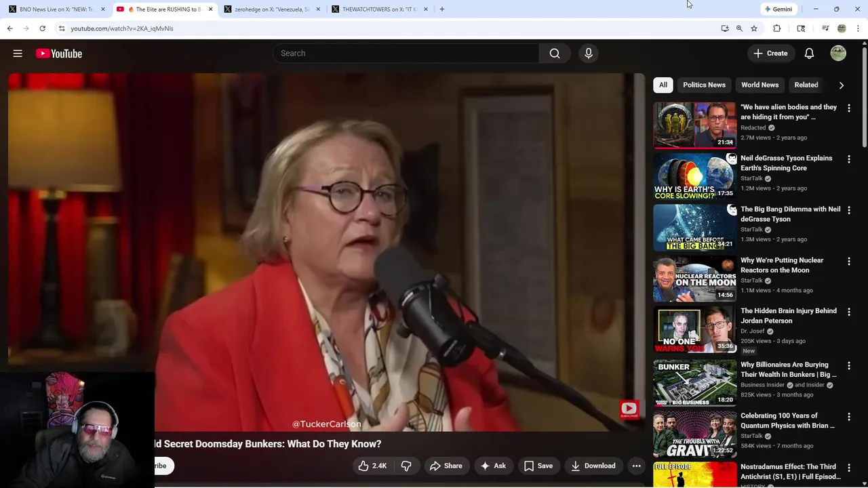This screenshot has width=868, height=488.
Task: Open the Bunker Big Business thumbnail
Action: tap(694, 383)
